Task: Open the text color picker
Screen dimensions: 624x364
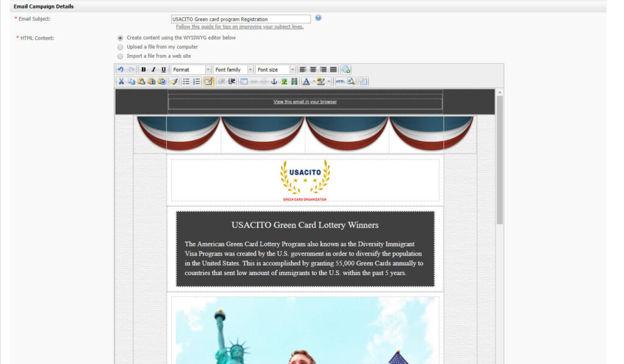Action: (x=307, y=82)
